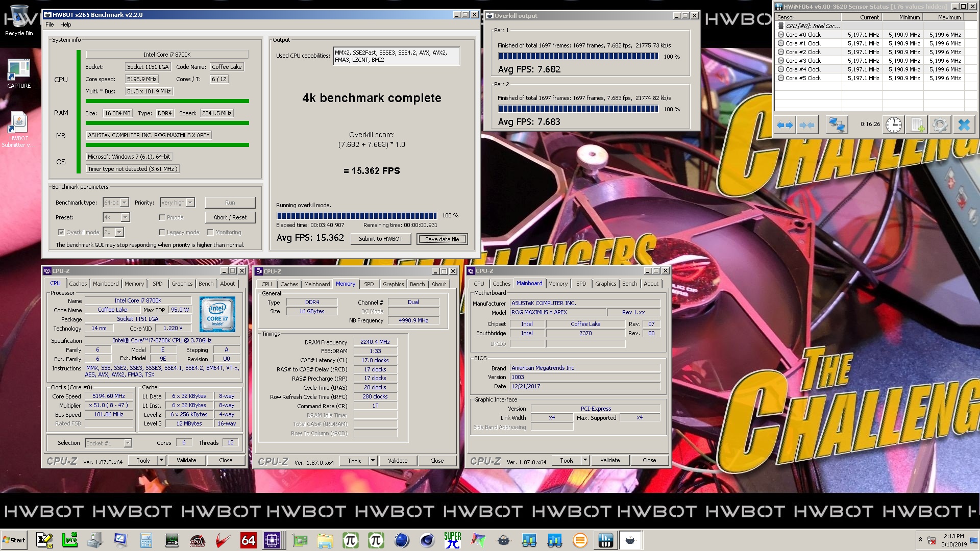Open GPU Tweak taskbar icon

[197, 540]
